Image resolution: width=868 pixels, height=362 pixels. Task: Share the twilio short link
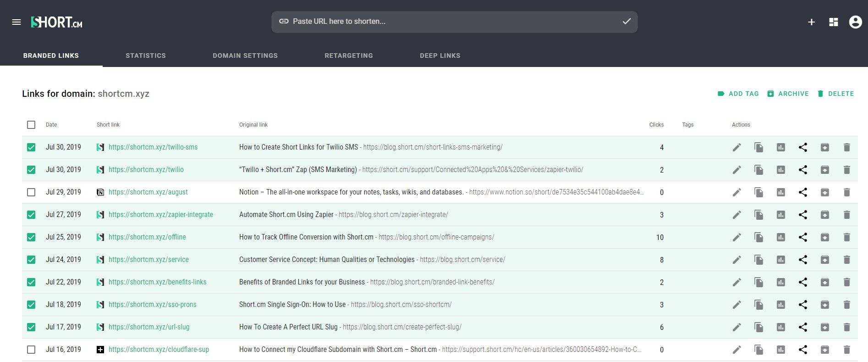[x=802, y=170]
